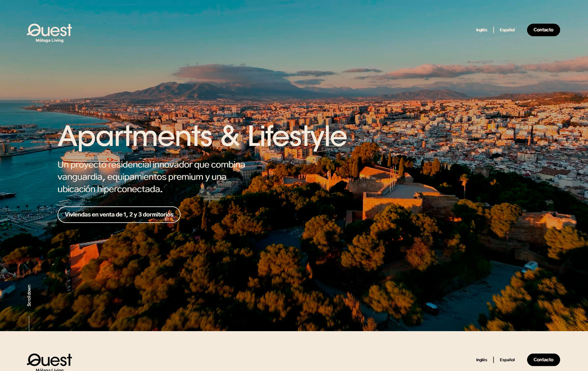
Task: Choose Inglés in the beige bottom header
Action: click(x=482, y=360)
